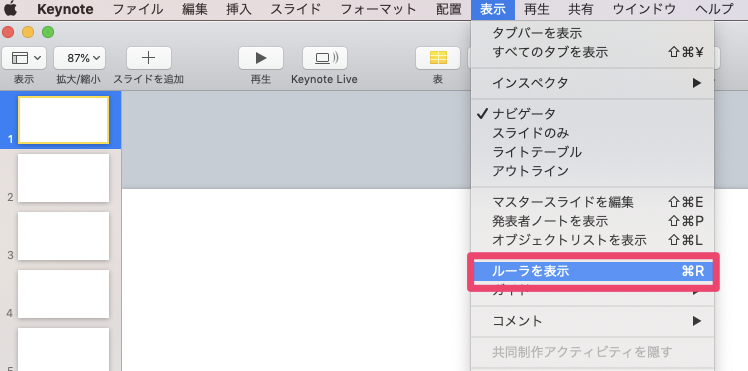Open the 共有 menu
Screen dimensions: 748x371
[x=581, y=9]
